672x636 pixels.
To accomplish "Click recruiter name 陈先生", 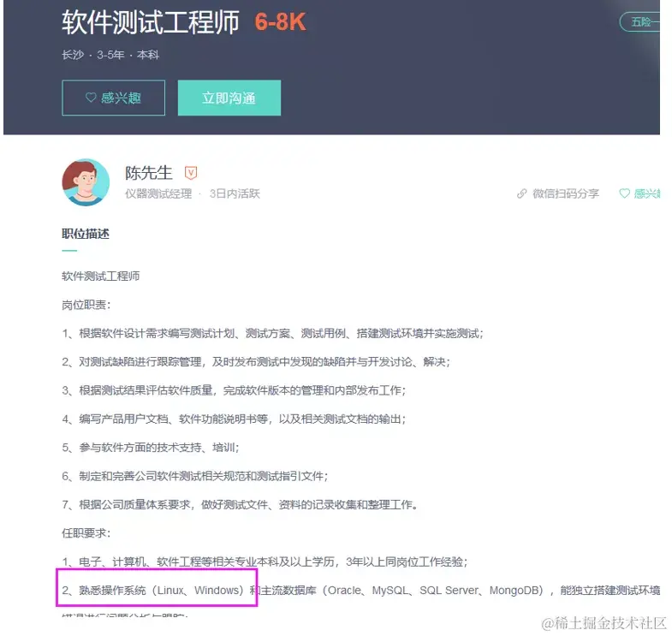I will (x=149, y=173).
